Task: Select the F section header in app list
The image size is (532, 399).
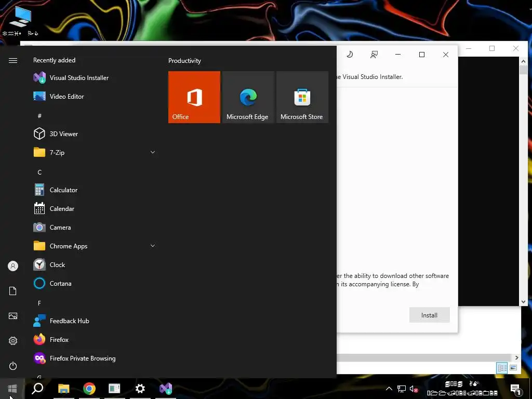Action: [39, 303]
